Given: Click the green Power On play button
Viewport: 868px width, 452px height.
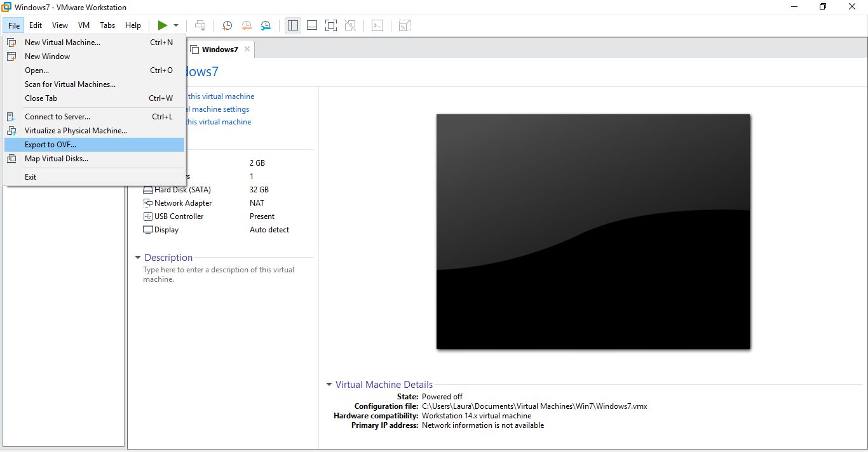Looking at the screenshot, I should (x=163, y=25).
